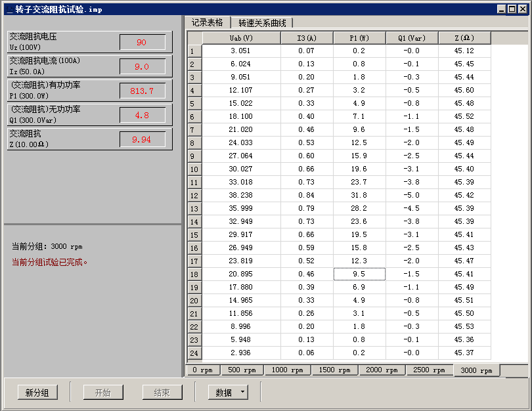The width and height of the screenshot is (532, 411).
Task: Click the impedance Z value 9.94
Action: [x=142, y=139]
